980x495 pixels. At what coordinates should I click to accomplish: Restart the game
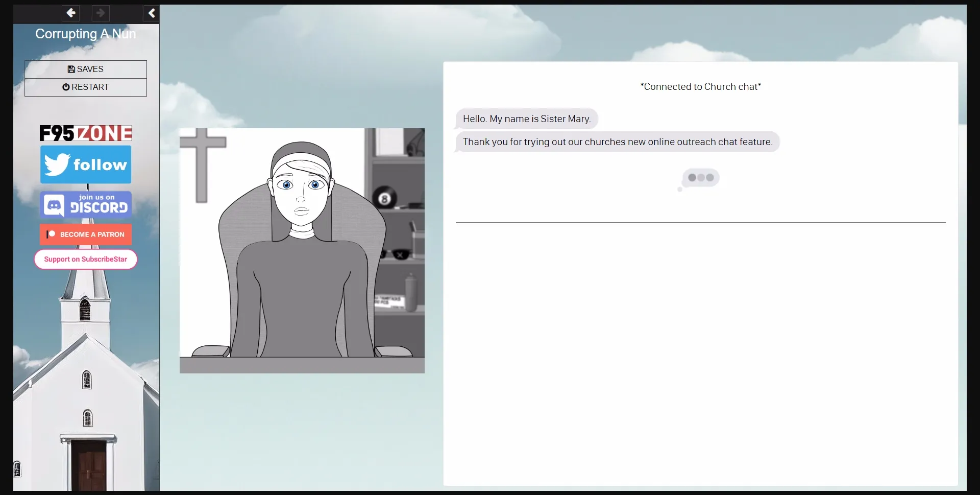point(85,87)
